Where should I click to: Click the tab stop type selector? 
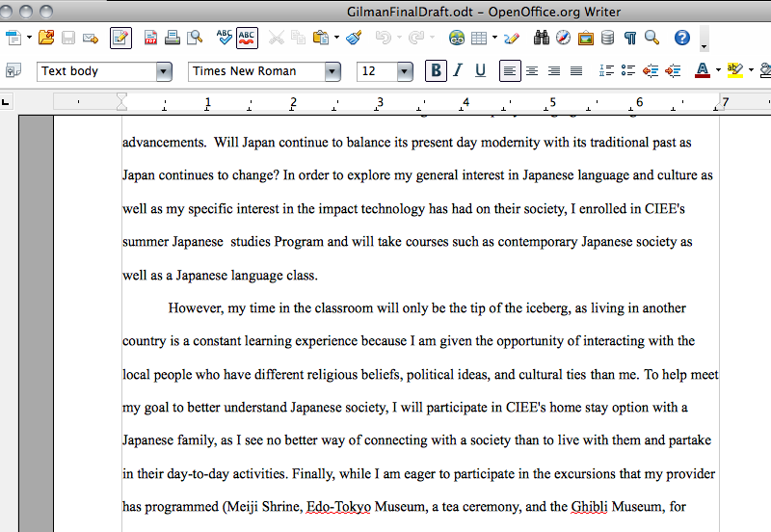click(x=6, y=102)
